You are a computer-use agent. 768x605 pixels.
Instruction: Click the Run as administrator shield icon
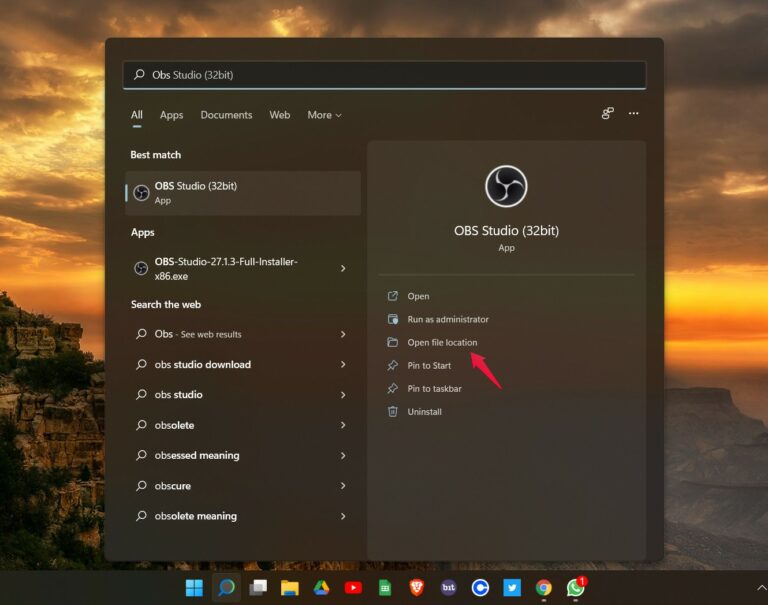393,319
